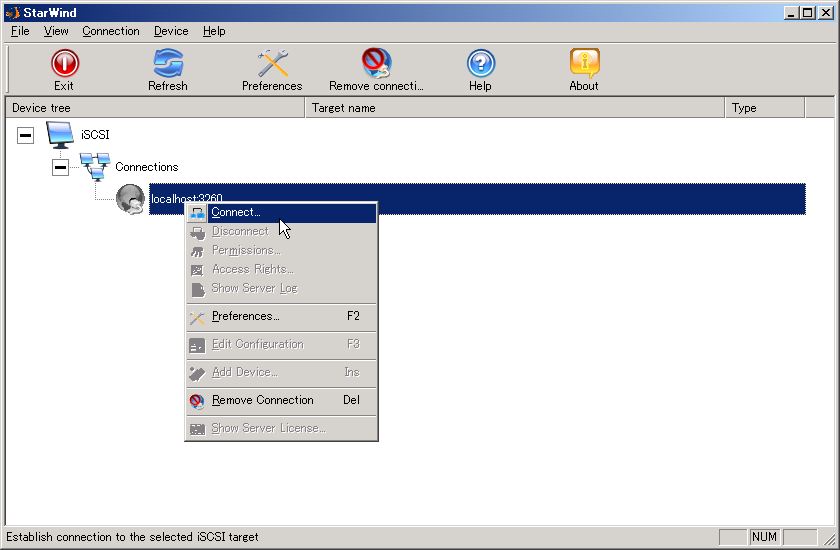840x550 pixels.
Task: Select the iSCSI computer icon in tree
Action: [61, 134]
